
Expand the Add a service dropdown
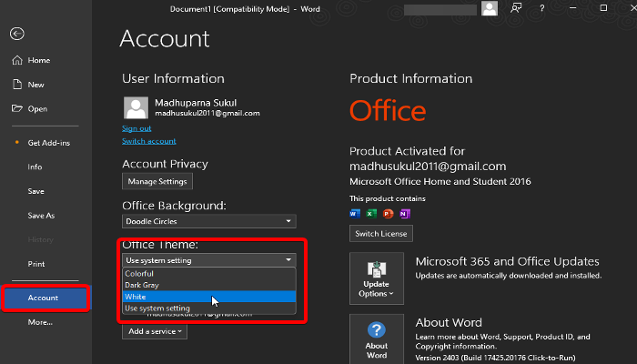pos(155,330)
